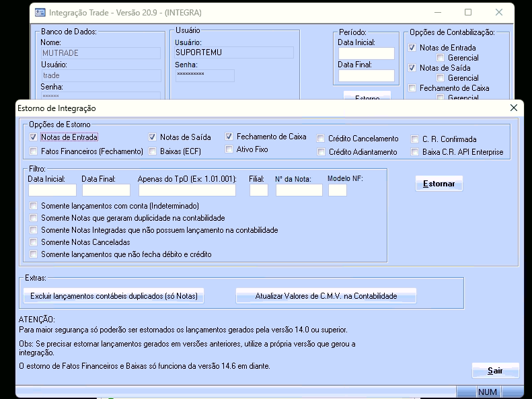The image size is (532, 399).
Task: Click the Modelo NF input field
Action: pyautogui.click(x=338, y=190)
